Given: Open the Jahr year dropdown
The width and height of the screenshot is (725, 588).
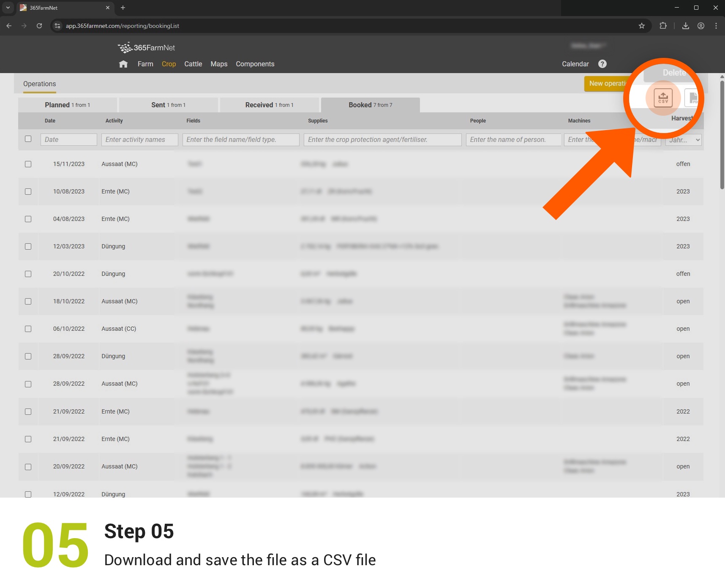Looking at the screenshot, I should click(683, 140).
